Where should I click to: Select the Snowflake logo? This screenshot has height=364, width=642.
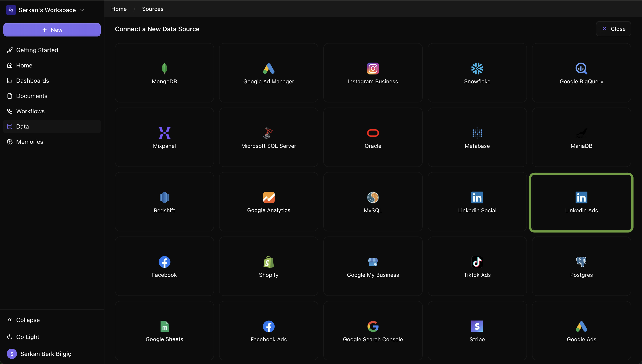click(477, 69)
